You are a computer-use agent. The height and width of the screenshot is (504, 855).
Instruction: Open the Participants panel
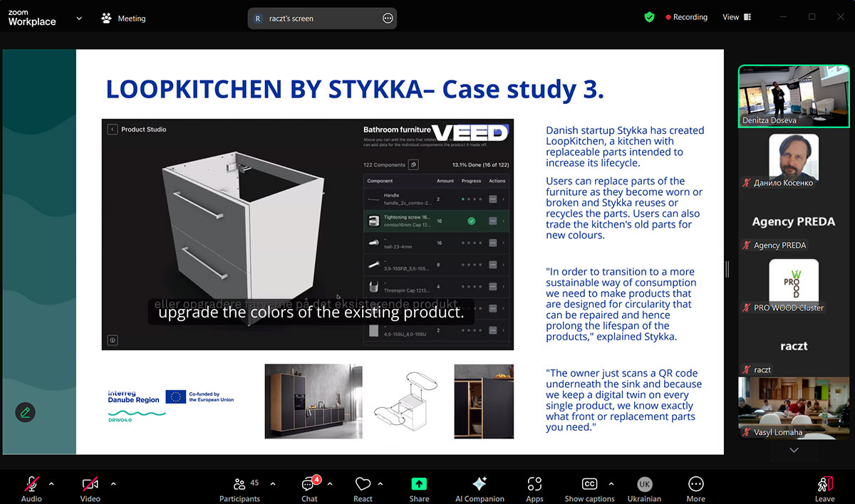(x=240, y=488)
